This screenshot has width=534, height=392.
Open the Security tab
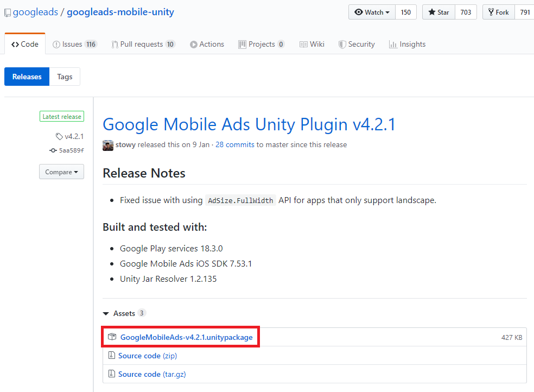pyautogui.click(x=357, y=45)
